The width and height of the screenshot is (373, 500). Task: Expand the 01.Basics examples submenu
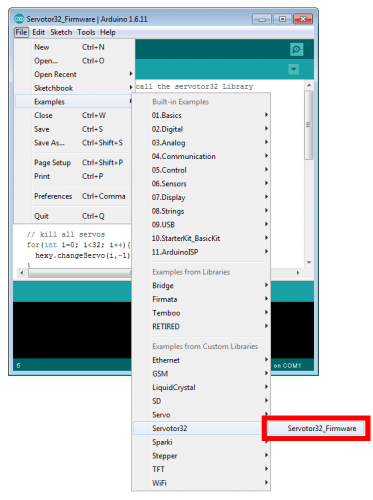(201, 115)
